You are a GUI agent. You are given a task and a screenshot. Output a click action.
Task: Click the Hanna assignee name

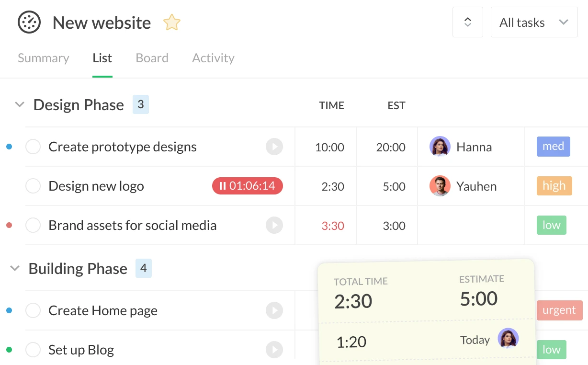tap(474, 147)
